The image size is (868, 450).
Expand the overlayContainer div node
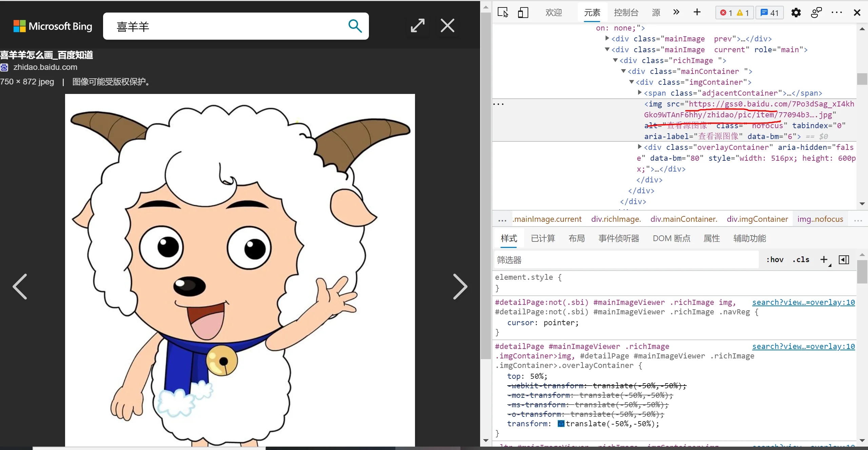point(640,147)
